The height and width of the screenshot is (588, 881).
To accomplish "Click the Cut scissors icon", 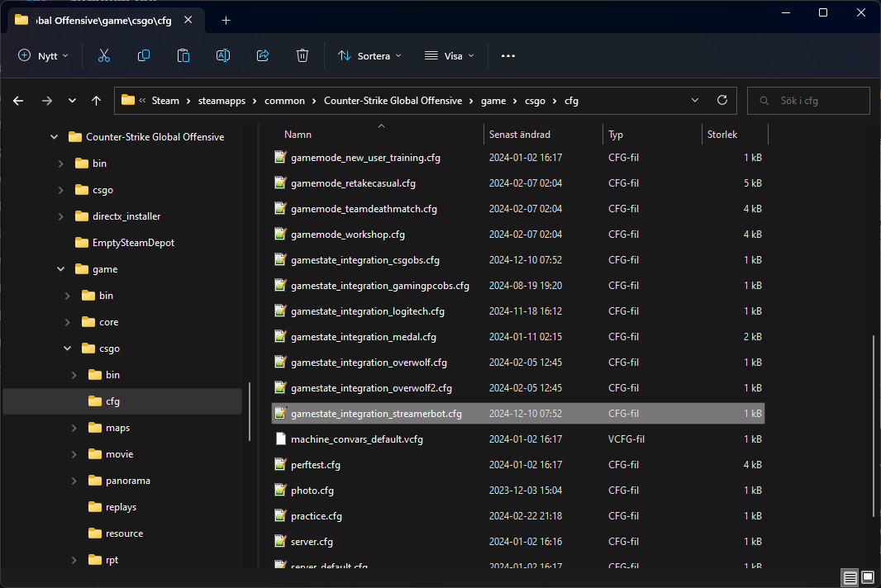I will pos(104,55).
